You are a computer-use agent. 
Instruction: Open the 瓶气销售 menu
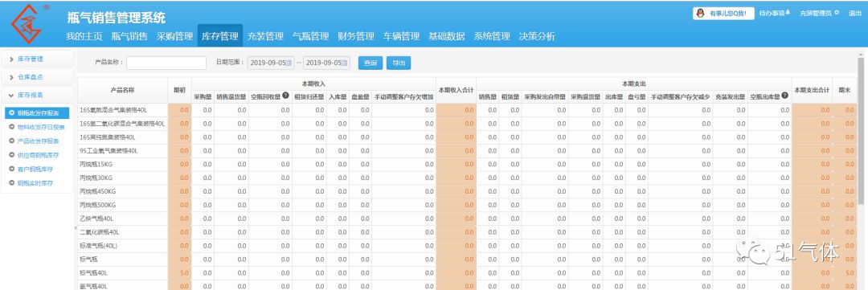click(129, 36)
